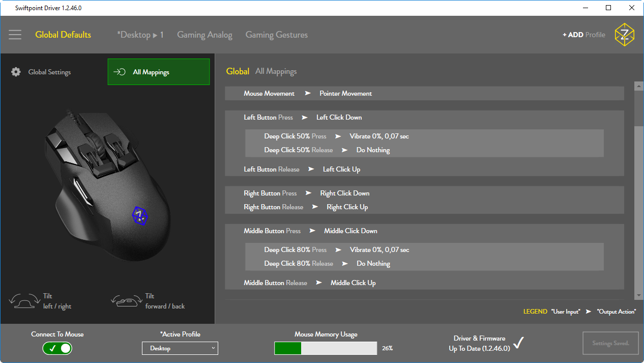Click the tilt left / right icon

point(24,301)
